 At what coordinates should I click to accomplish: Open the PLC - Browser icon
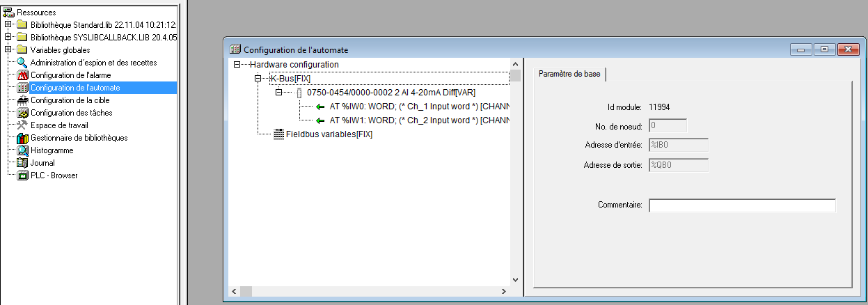click(x=22, y=175)
